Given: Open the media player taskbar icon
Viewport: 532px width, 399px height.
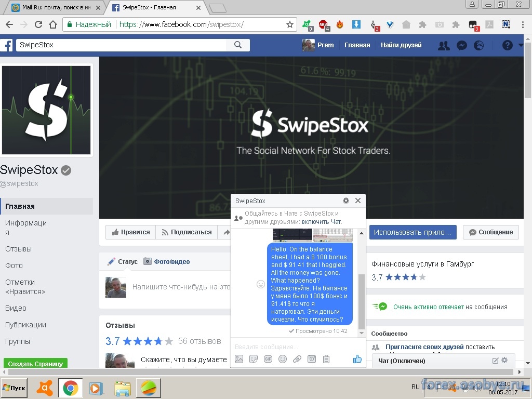Looking at the screenshot, I should pyautogui.click(x=96, y=388).
